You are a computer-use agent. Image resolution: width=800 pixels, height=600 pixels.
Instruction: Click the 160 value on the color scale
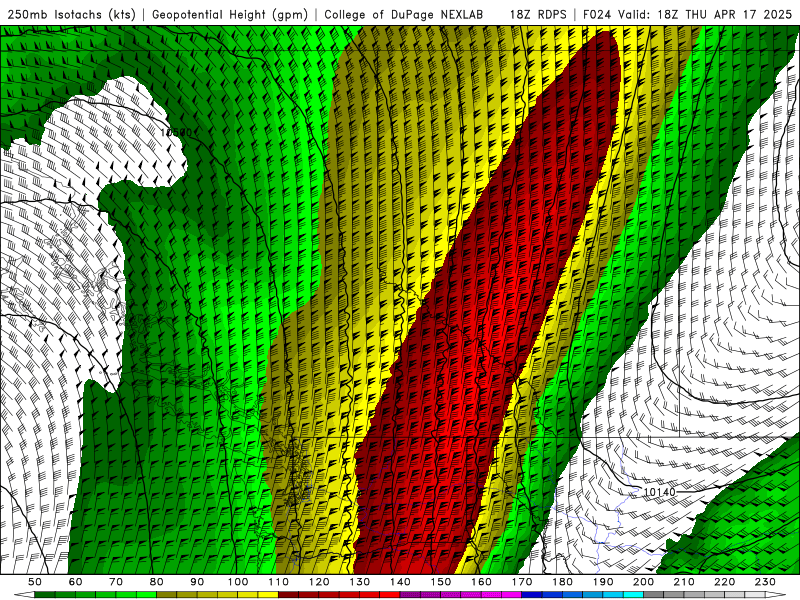tap(481, 582)
